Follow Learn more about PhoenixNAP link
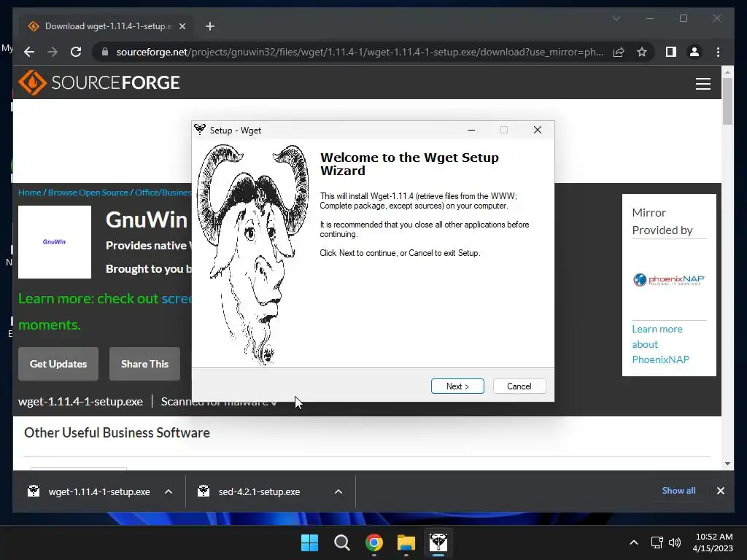The width and height of the screenshot is (747, 560). click(660, 344)
